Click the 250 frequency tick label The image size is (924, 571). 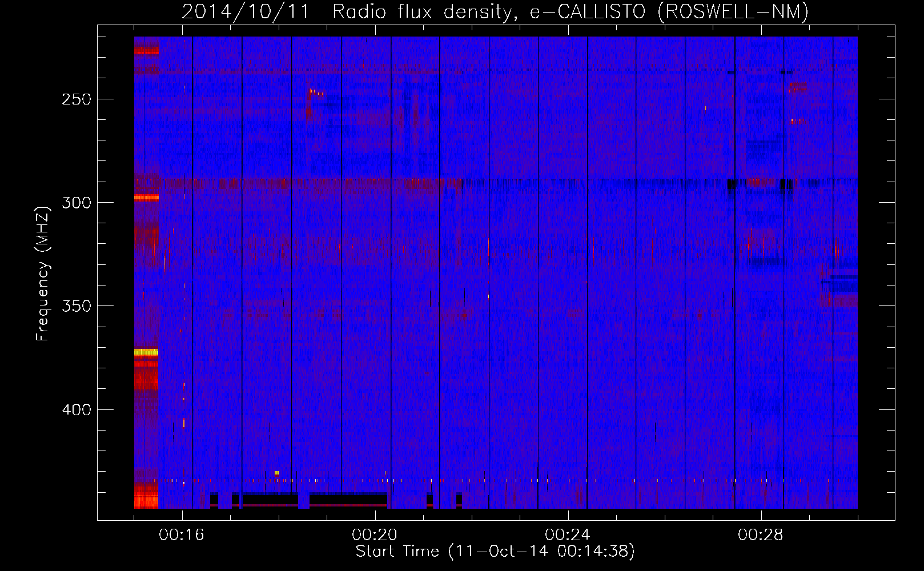(x=77, y=99)
